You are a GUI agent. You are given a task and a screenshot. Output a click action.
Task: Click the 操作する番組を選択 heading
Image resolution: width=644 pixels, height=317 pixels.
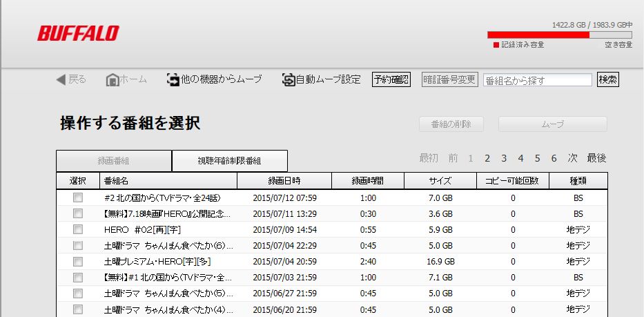click(130, 123)
